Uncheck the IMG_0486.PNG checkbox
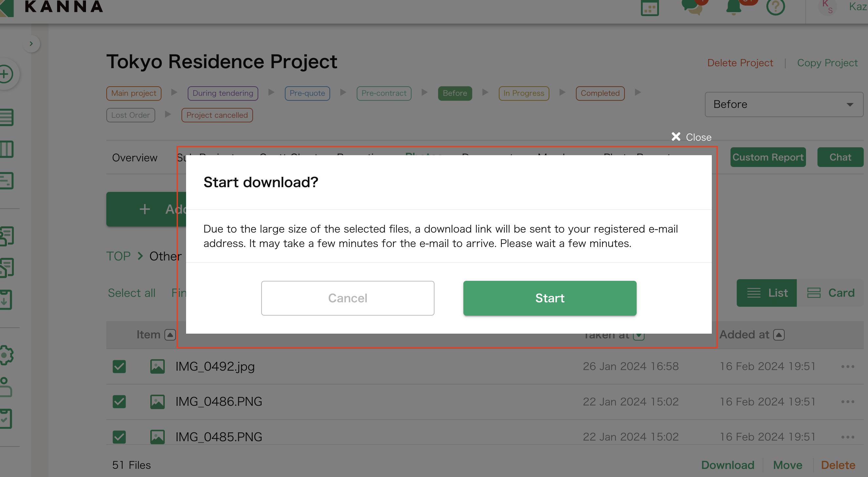This screenshot has height=477, width=868. (119, 402)
